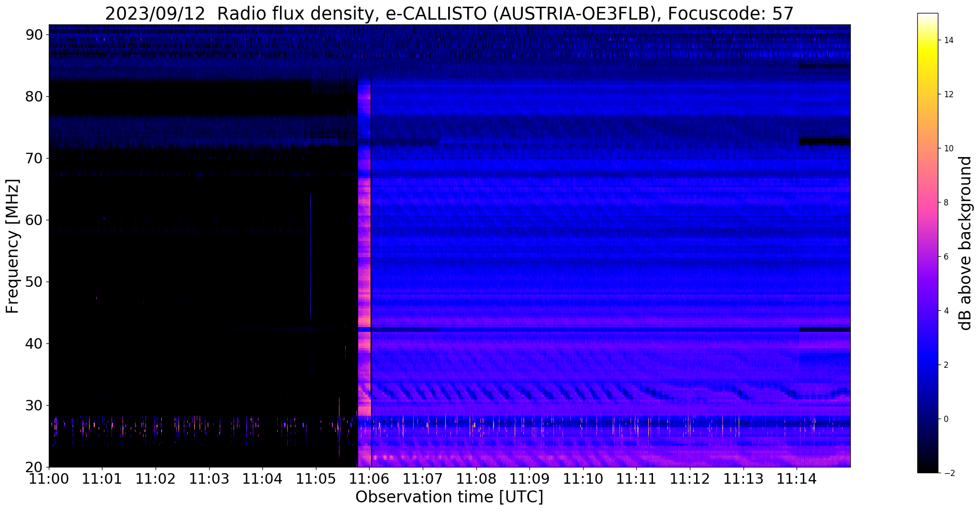Click x-axis tick label 11:13
This screenshot has height=511, width=980.
click(743, 478)
